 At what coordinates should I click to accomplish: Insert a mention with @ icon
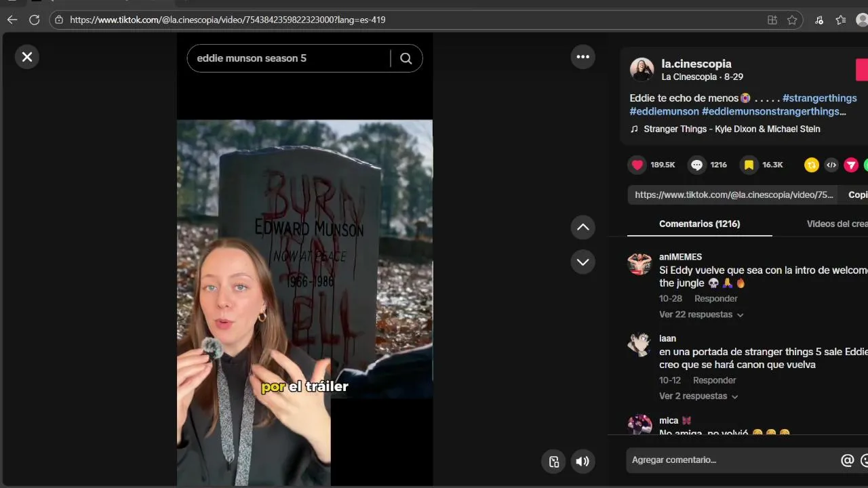point(847,460)
